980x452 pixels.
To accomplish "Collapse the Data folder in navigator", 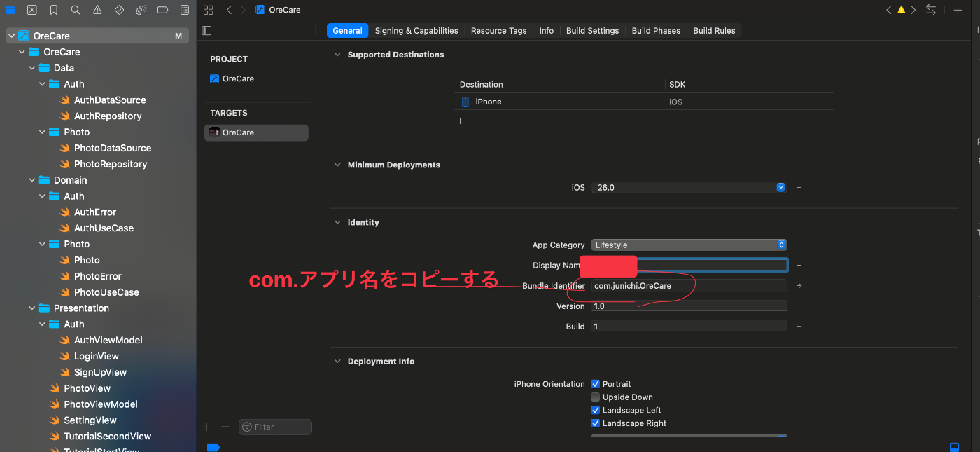I will coord(32,68).
